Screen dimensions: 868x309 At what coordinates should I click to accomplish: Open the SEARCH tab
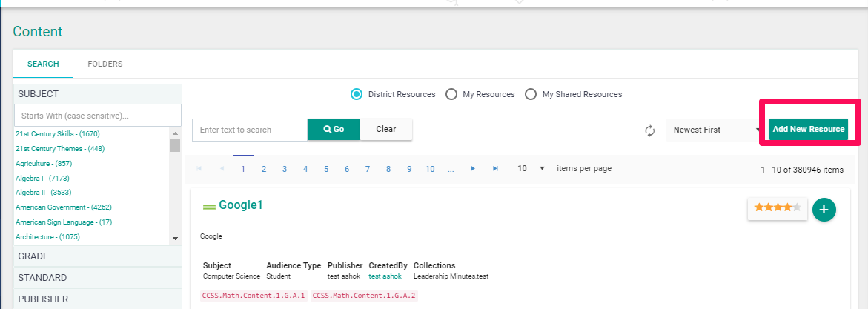coord(43,64)
